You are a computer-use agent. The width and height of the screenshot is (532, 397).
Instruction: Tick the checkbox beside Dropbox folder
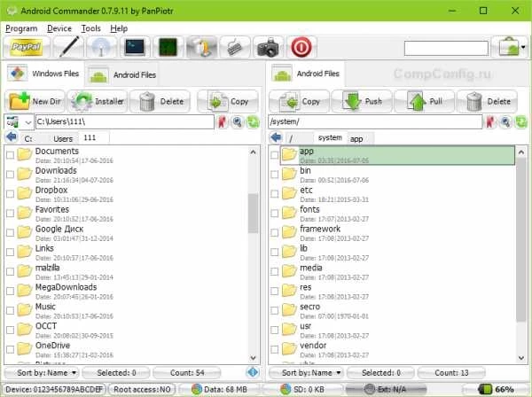pyautogui.click(x=10, y=194)
